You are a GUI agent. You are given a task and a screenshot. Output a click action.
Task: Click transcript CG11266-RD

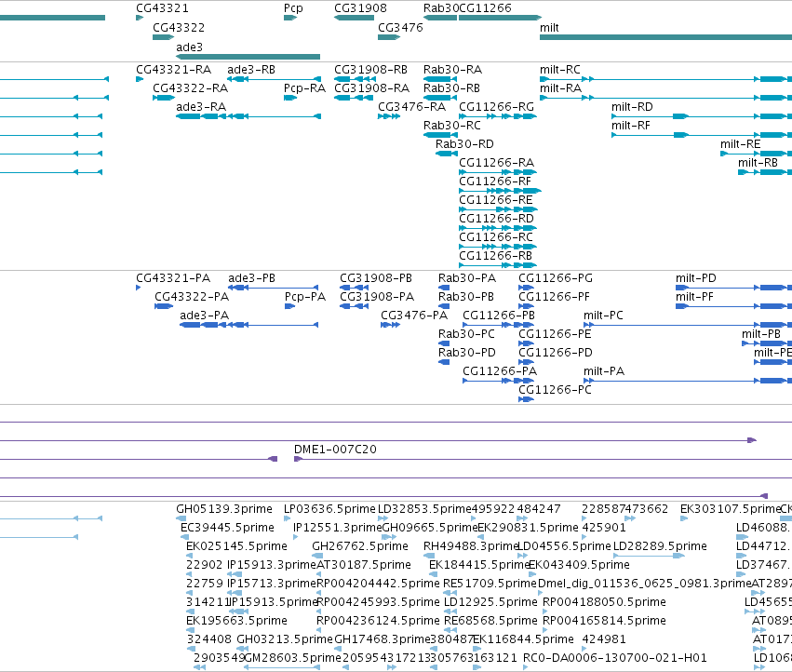click(x=498, y=228)
